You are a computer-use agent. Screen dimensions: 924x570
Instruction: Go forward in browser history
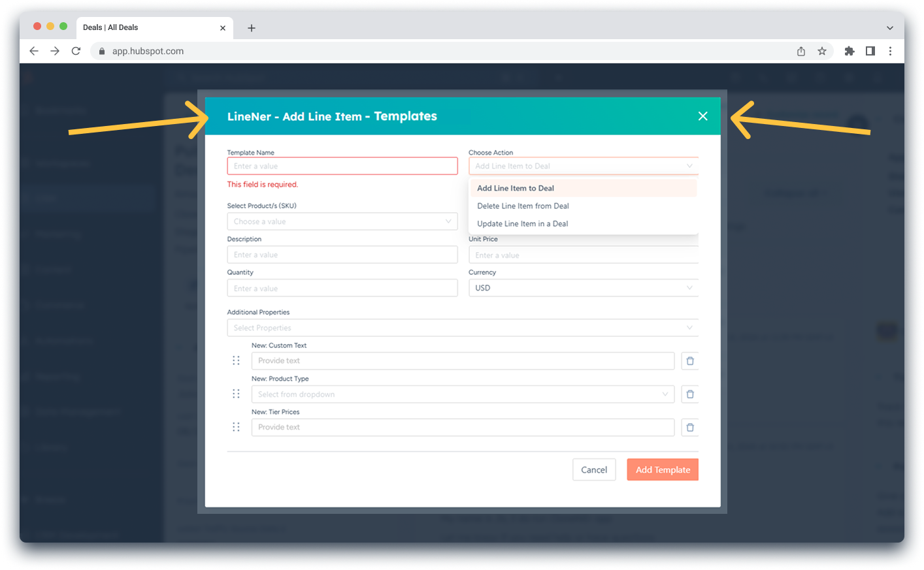pyautogui.click(x=55, y=51)
